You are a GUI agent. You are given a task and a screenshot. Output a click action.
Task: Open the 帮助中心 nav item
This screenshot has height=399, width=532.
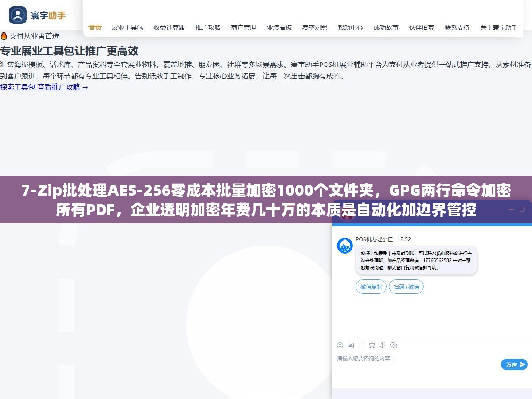pos(350,27)
